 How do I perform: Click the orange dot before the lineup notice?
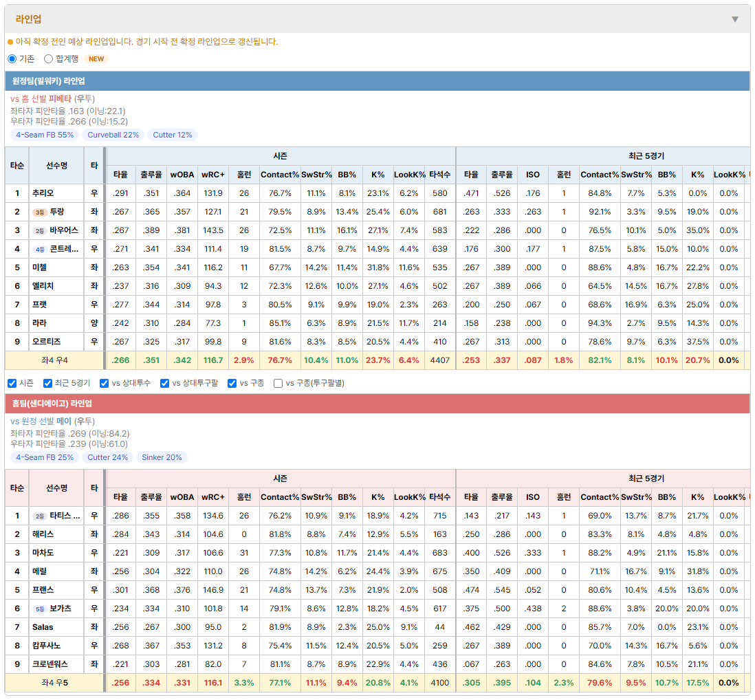click(x=10, y=42)
